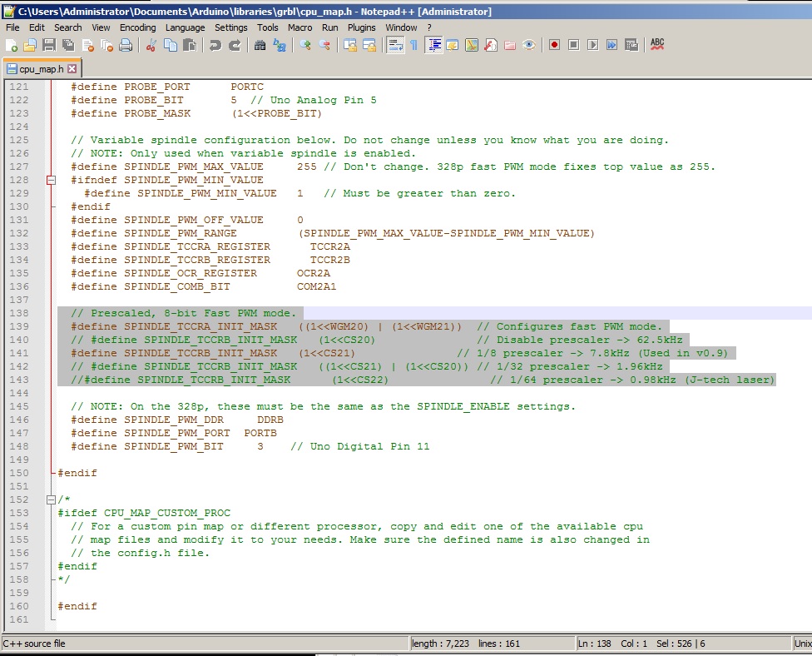Viewport: 812px width, 656px height.
Task: Open the Plugins menu
Action: pos(361,27)
